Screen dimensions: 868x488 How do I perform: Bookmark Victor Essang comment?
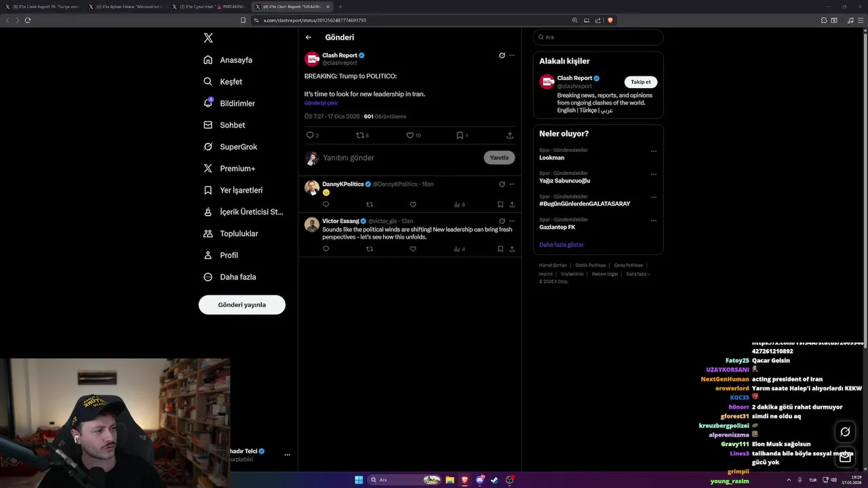click(500, 249)
